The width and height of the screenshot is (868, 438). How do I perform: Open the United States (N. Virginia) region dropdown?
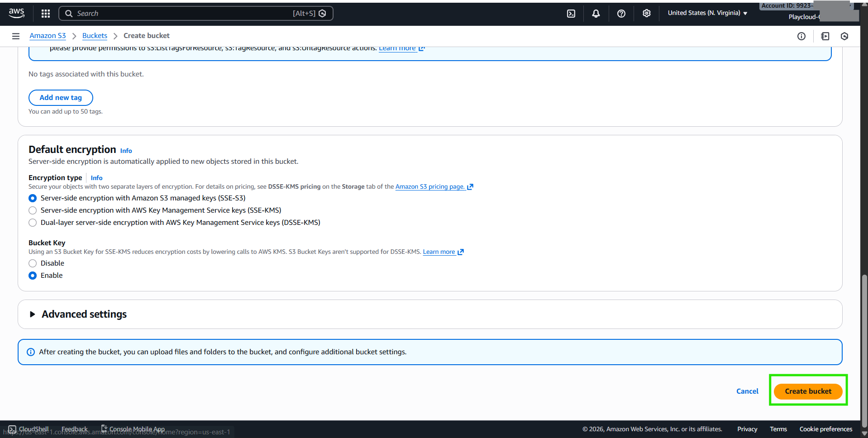pyautogui.click(x=707, y=13)
